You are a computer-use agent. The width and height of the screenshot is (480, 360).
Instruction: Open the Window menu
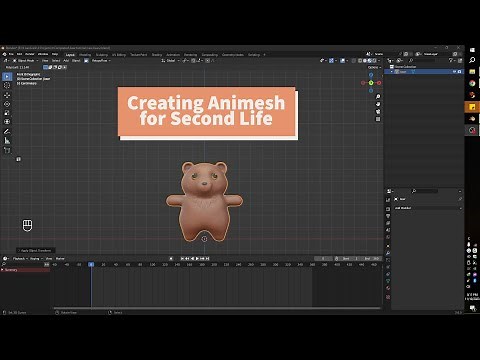[x=43, y=54]
